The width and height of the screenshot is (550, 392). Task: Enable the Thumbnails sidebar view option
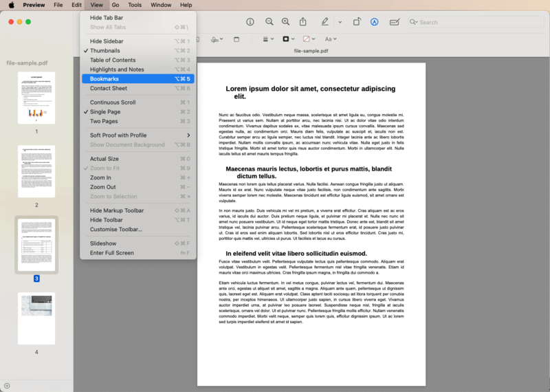[x=104, y=51]
